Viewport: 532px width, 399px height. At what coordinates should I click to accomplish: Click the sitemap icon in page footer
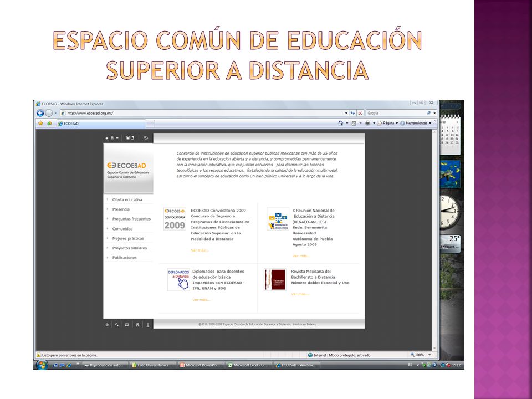137,325
